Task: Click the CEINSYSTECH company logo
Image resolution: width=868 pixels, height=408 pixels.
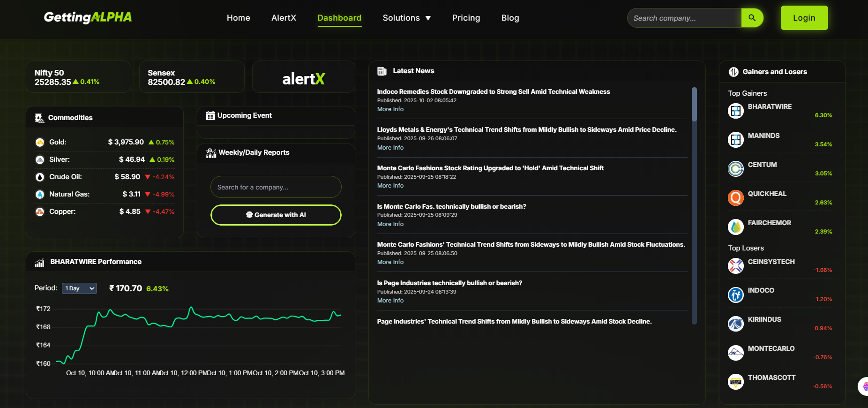Action: point(736,266)
